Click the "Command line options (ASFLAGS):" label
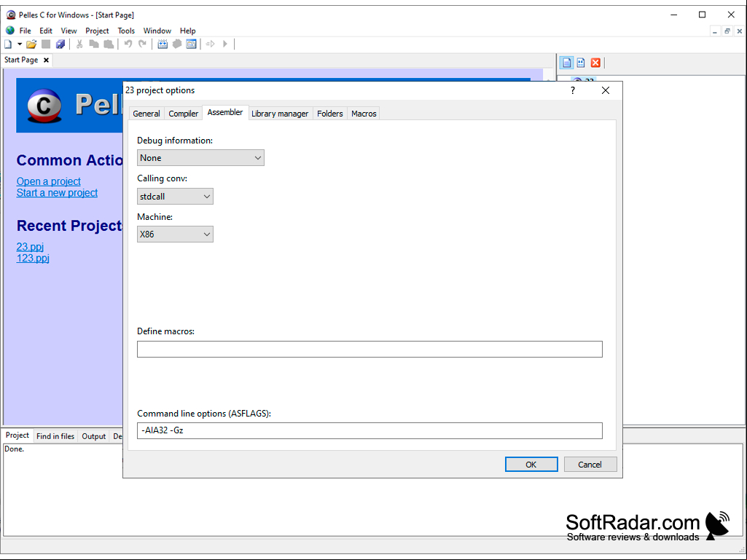 204,414
